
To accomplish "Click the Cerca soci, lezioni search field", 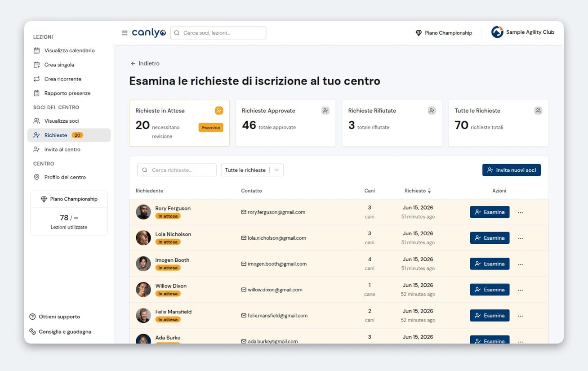I will click(x=218, y=33).
